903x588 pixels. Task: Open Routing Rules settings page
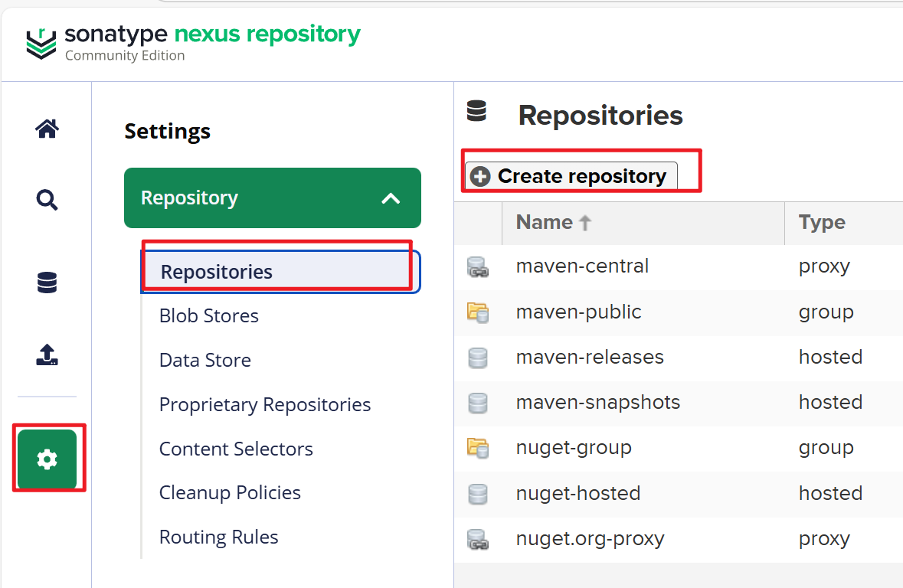[218, 537]
